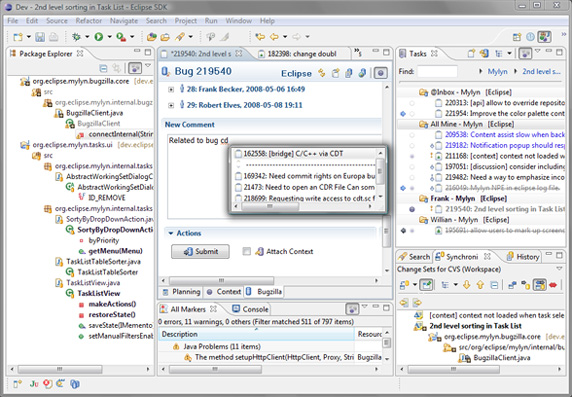The image size is (572, 397).
Task: Expand comment 28 by Frank Becker
Action: pos(171,89)
